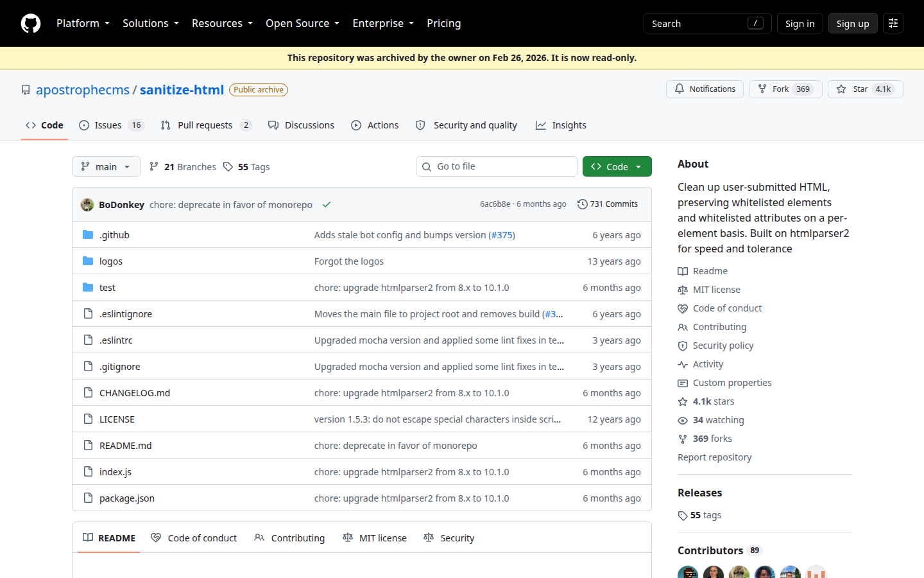The width and height of the screenshot is (924, 578).
Task: Open the README.md file
Action: coord(126,446)
